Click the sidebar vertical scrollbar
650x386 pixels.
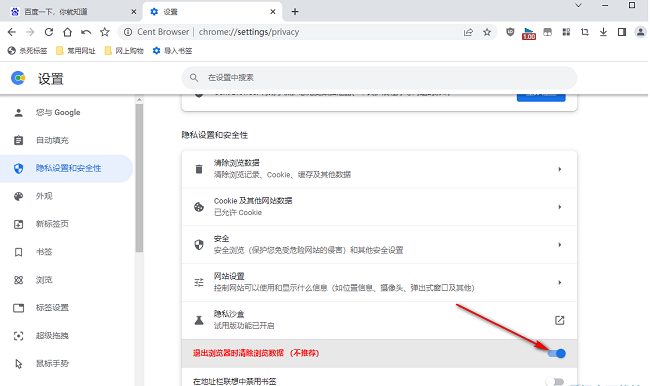(139, 178)
